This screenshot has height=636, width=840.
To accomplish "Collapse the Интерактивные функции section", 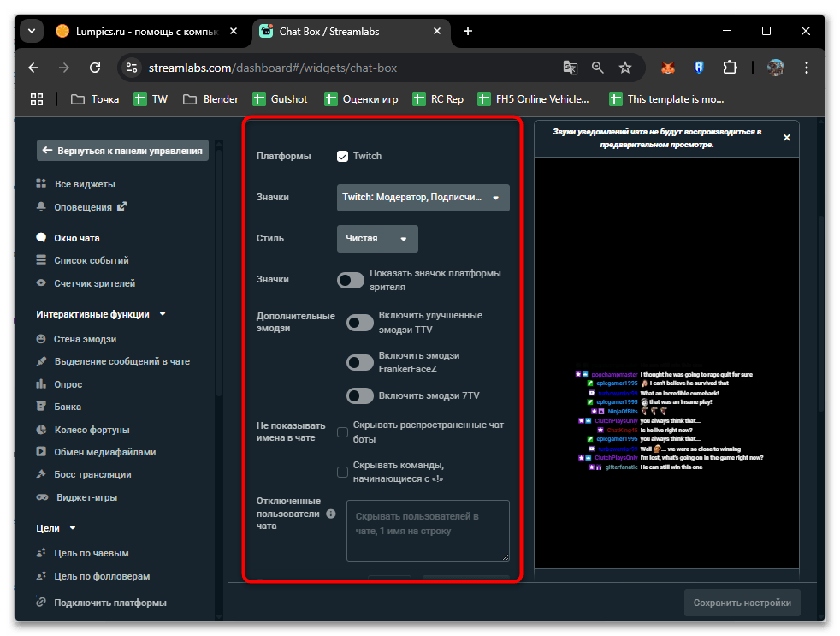I will point(163,314).
